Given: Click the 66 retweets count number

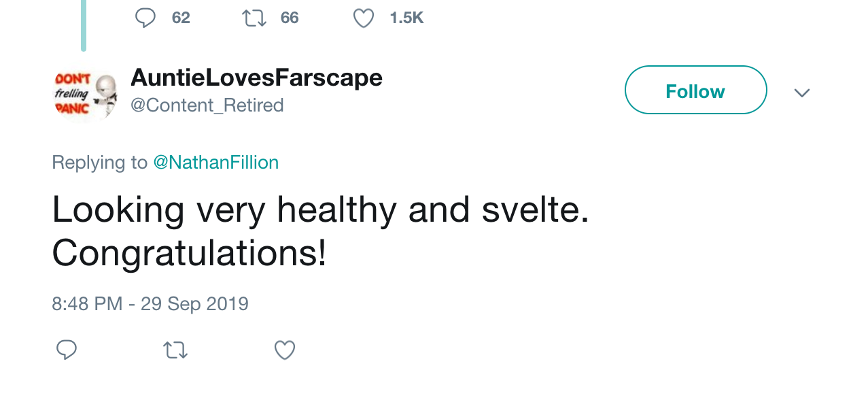Looking at the screenshot, I should coord(290,18).
